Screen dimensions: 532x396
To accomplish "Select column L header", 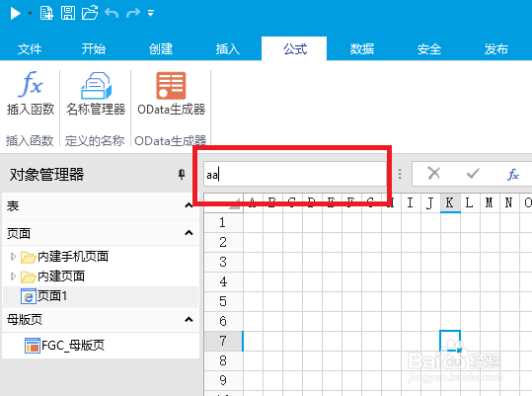I will coord(470,202).
